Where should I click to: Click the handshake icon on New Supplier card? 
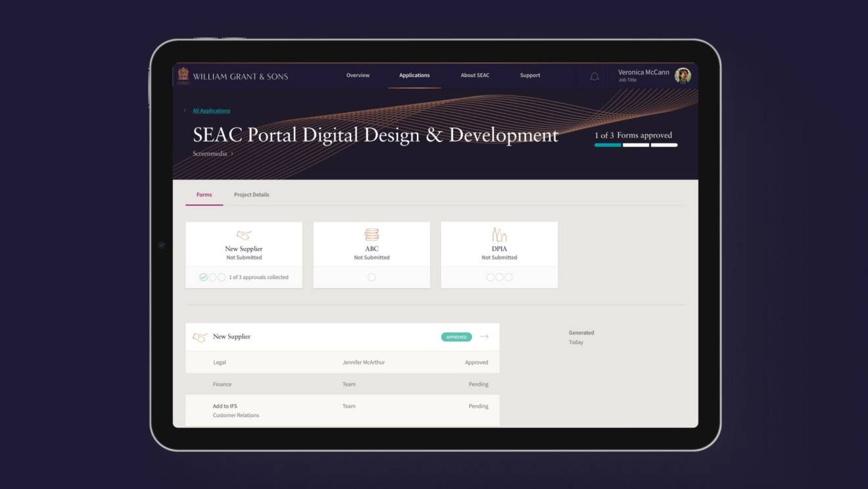pyautogui.click(x=244, y=235)
